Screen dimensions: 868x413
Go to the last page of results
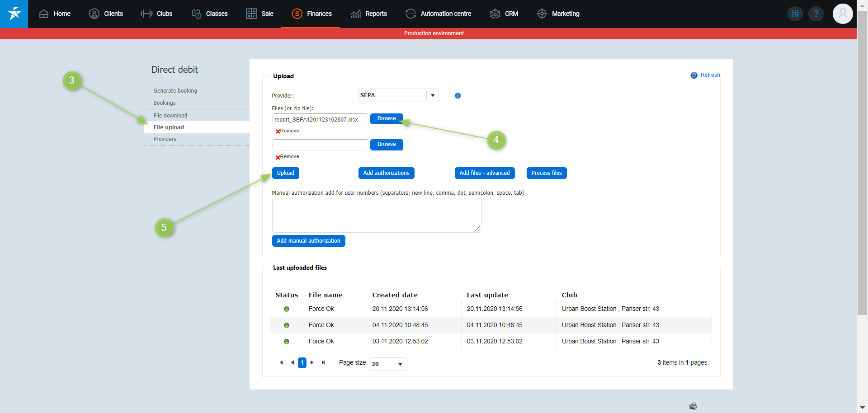(323, 362)
